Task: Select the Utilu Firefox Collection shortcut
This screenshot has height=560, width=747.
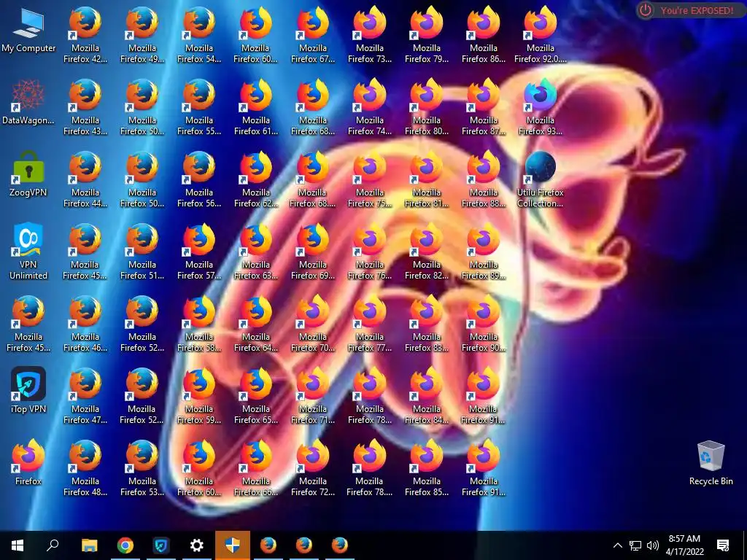Action: [x=541, y=179]
